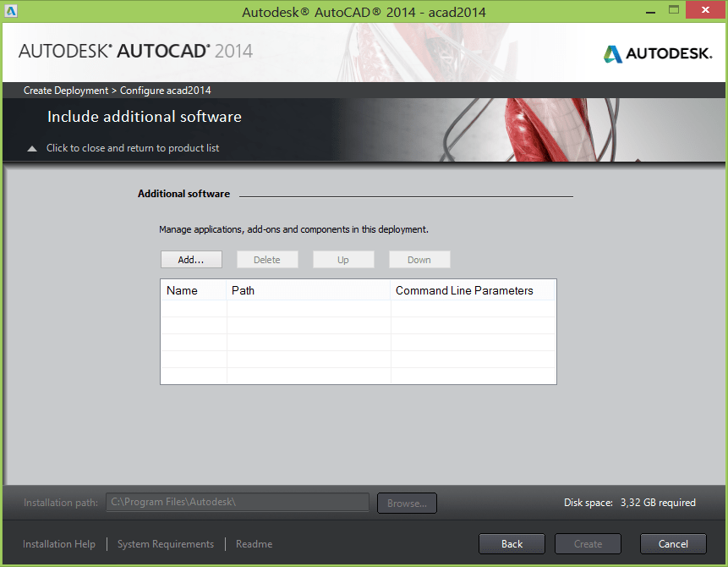728x567 pixels.
Task: Click the AutoCAD app icon in title bar
Action: pyautogui.click(x=12, y=12)
